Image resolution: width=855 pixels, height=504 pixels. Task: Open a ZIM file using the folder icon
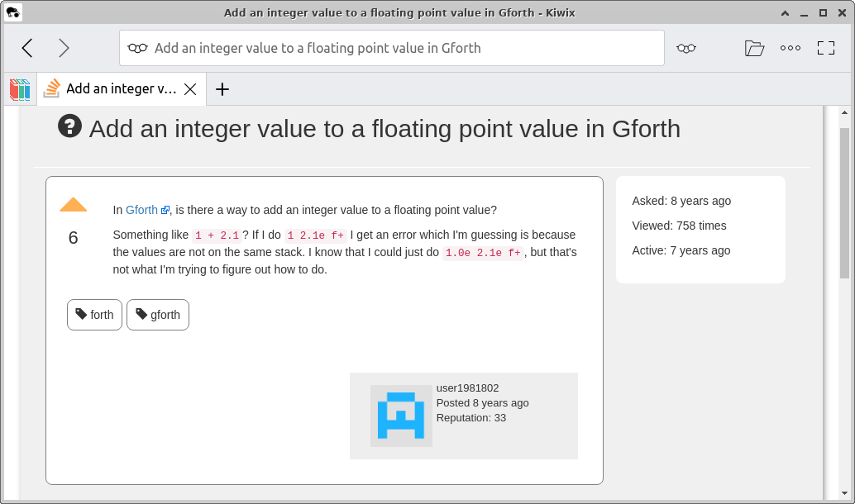click(x=754, y=48)
